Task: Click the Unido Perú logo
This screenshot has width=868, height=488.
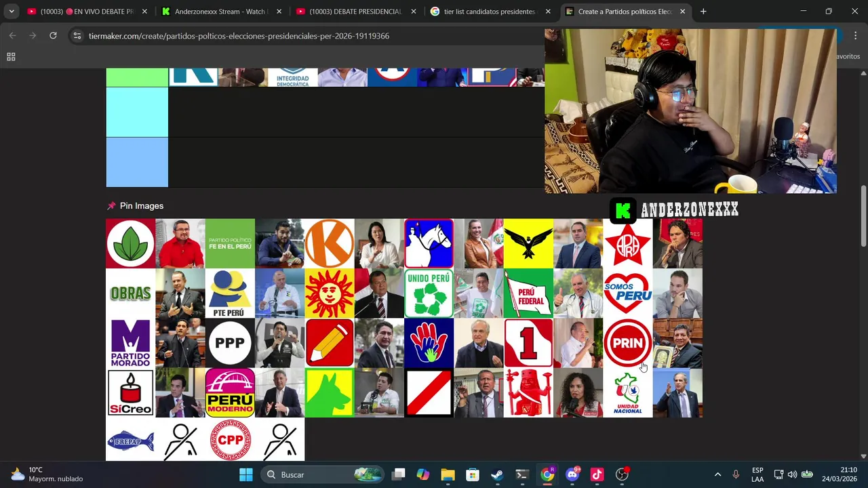Action: pyautogui.click(x=429, y=293)
